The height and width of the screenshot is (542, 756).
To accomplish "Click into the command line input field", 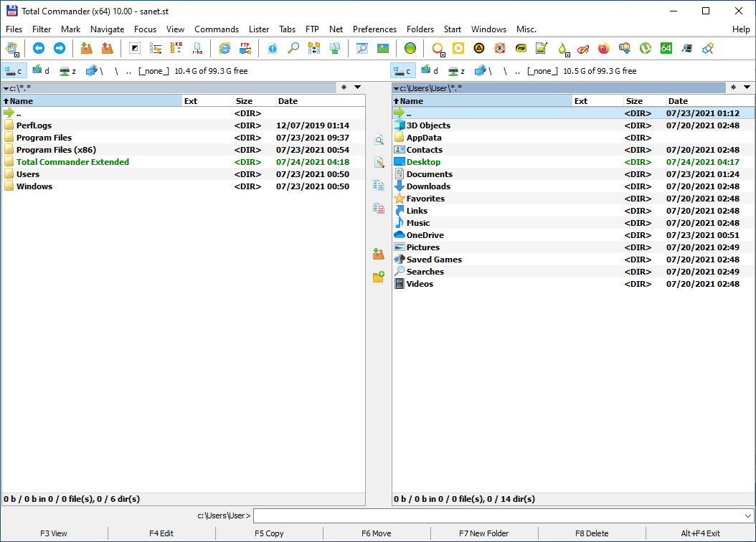I will click(498, 515).
